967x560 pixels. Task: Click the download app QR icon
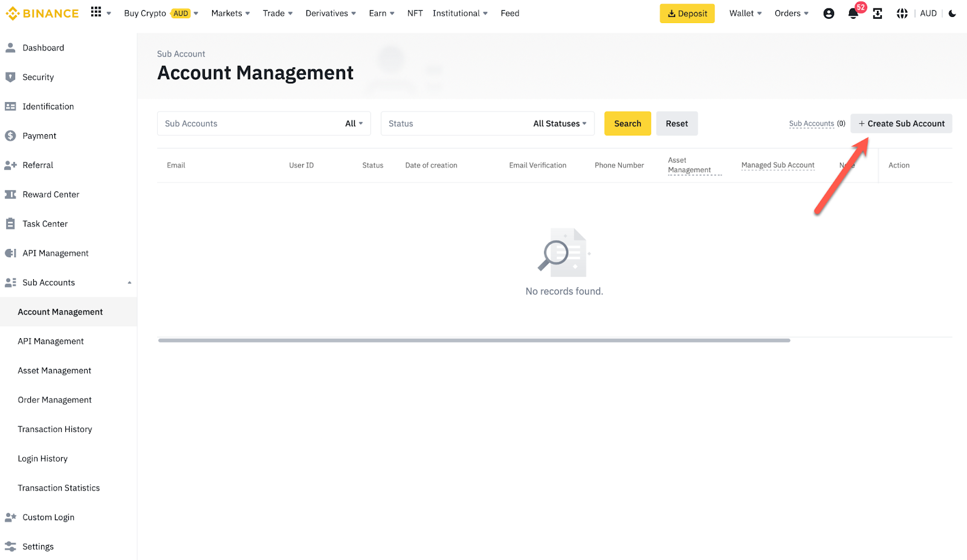pyautogui.click(x=878, y=13)
